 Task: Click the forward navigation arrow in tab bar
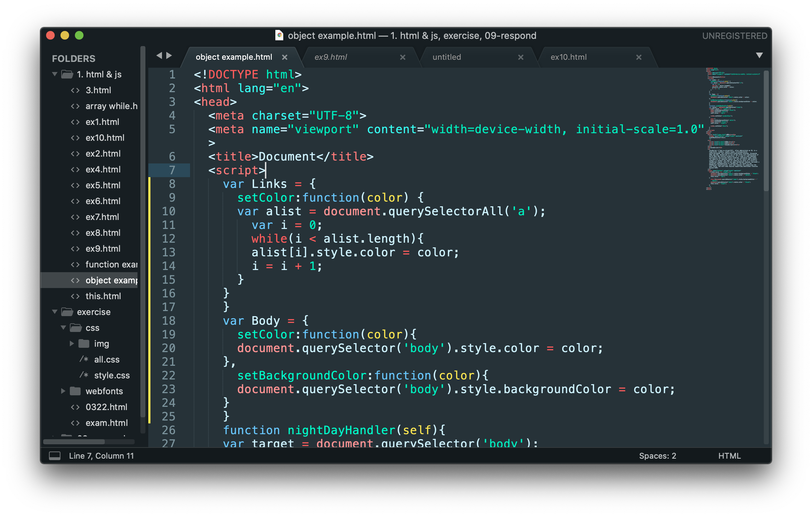(x=169, y=55)
